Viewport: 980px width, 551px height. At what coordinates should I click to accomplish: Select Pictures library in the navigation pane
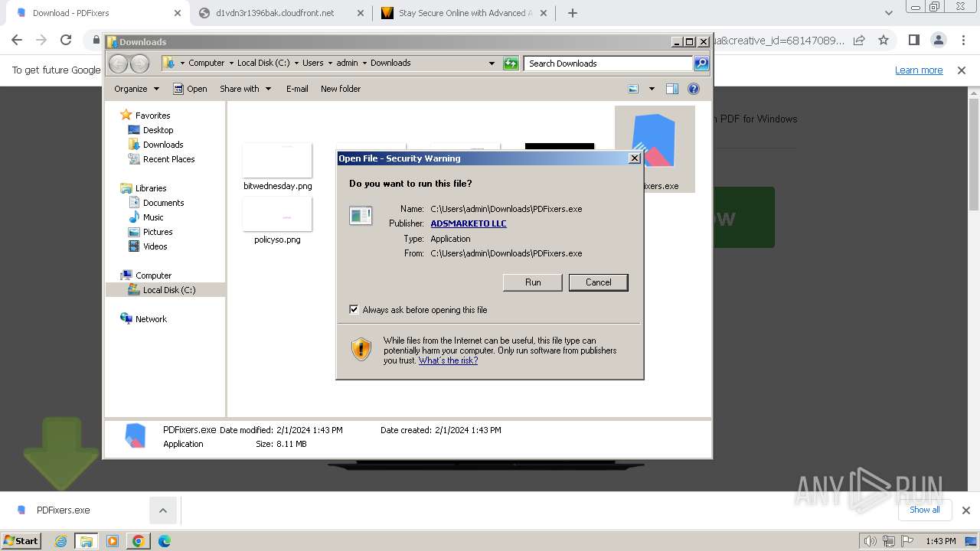[x=150, y=232]
